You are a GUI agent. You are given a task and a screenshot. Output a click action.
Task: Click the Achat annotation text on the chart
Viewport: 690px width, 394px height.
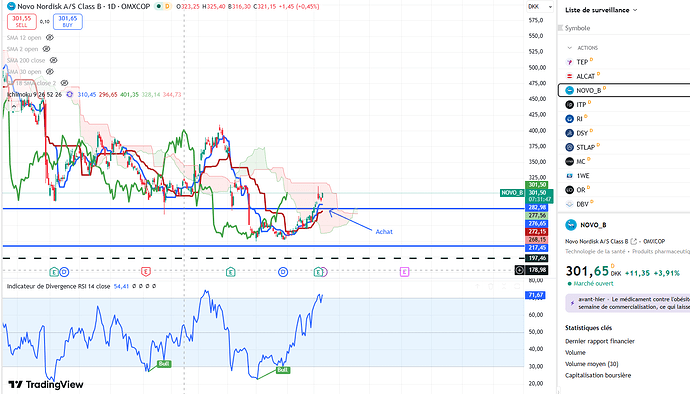click(x=384, y=232)
